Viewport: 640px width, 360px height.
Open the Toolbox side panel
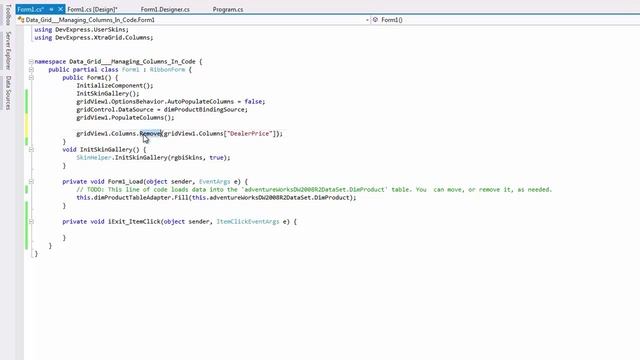click(x=8, y=15)
